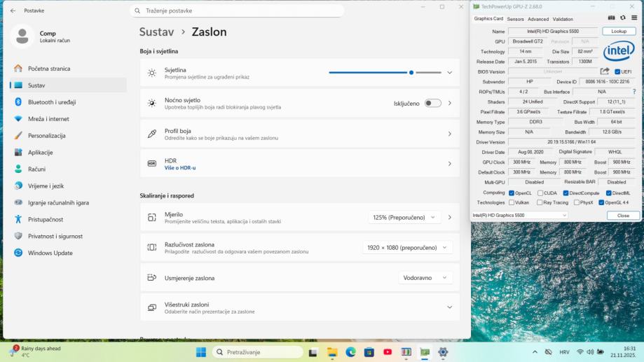The width and height of the screenshot is (644, 362).
Task: Toggle DirectML checkbox
Action: (x=609, y=193)
